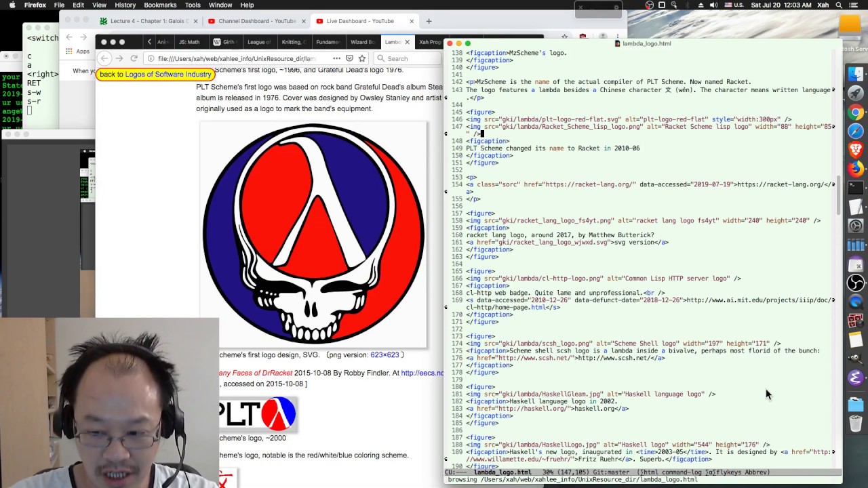Click the Firefox Search box
868x488 pixels.
pyautogui.click(x=406, y=58)
